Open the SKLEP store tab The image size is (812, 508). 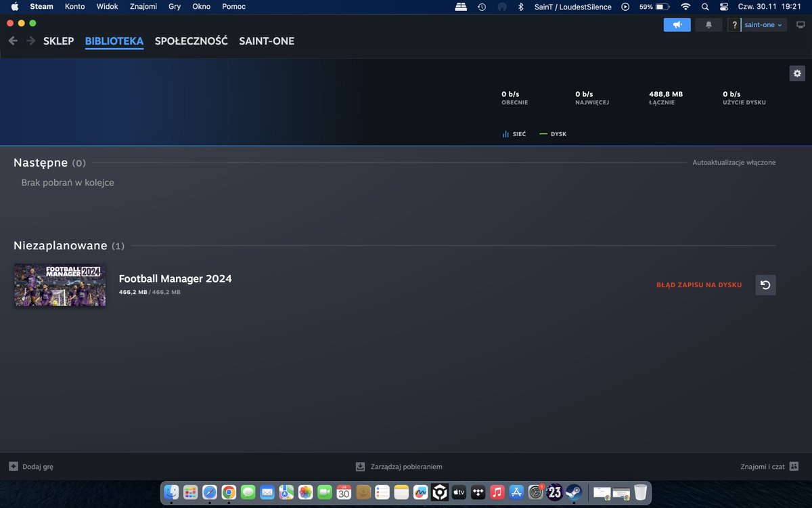[58, 41]
